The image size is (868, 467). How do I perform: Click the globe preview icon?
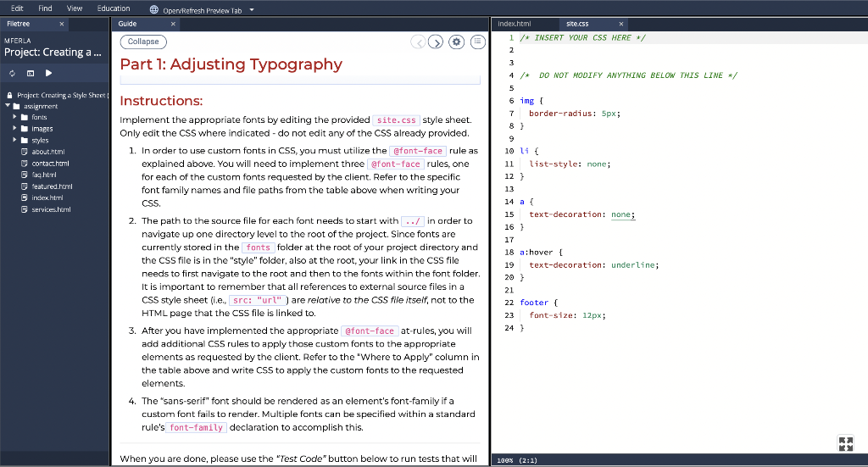coord(153,10)
